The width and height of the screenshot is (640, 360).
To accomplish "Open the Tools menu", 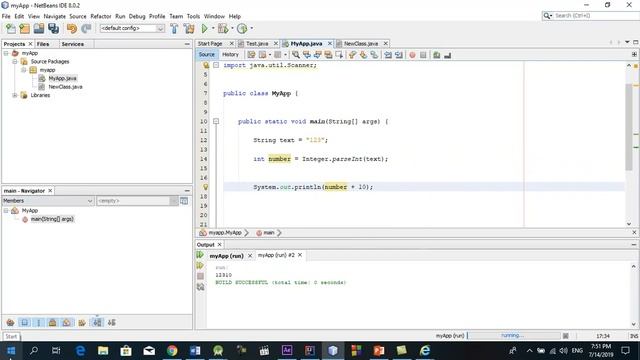I will coord(193,16).
